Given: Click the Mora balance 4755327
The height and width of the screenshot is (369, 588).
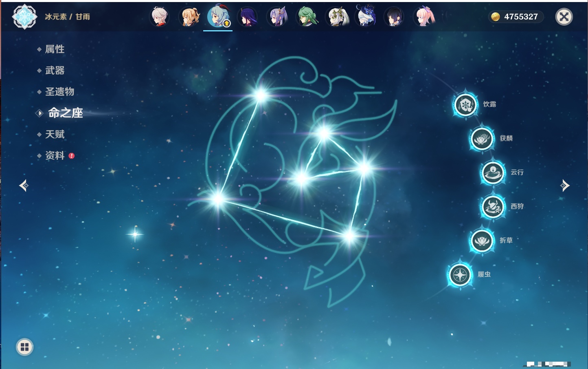Looking at the screenshot, I should point(521,17).
